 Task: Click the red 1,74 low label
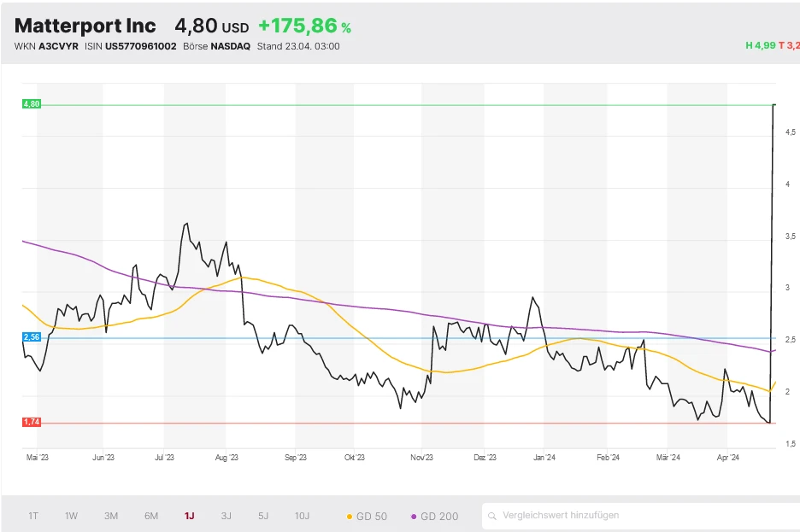click(x=31, y=422)
